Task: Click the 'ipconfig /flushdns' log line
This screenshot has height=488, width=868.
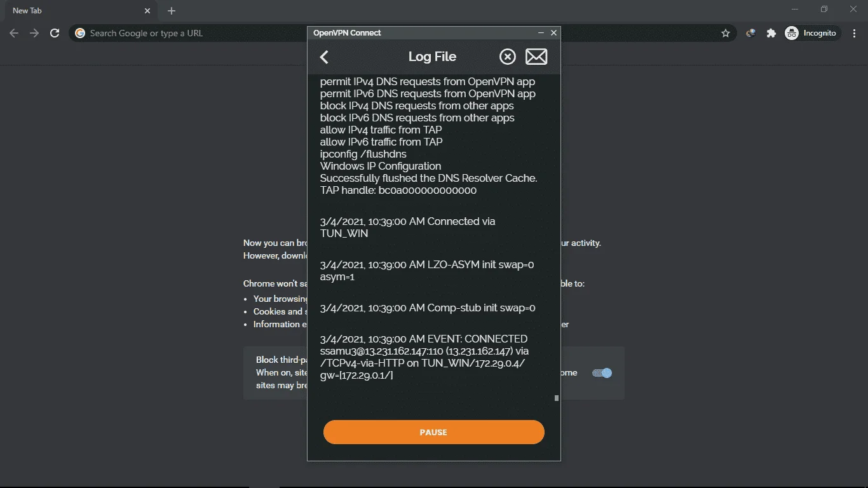Action: tap(363, 154)
